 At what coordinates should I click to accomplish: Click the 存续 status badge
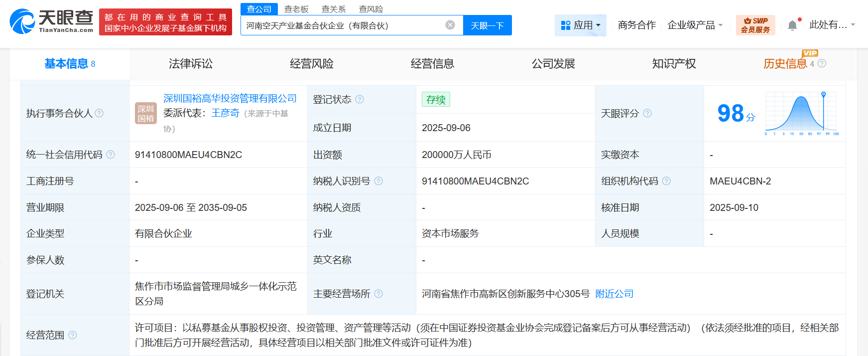click(x=436, y=99)
